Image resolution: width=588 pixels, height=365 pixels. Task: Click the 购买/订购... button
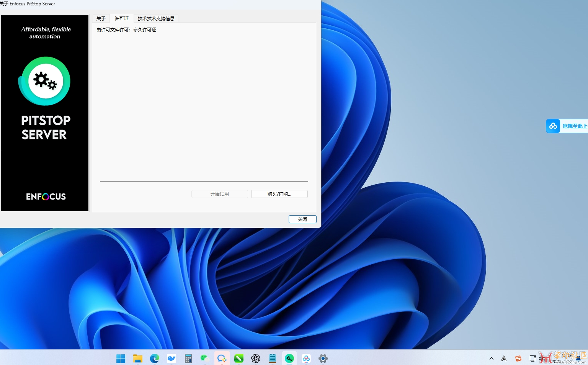pos(279,194)
